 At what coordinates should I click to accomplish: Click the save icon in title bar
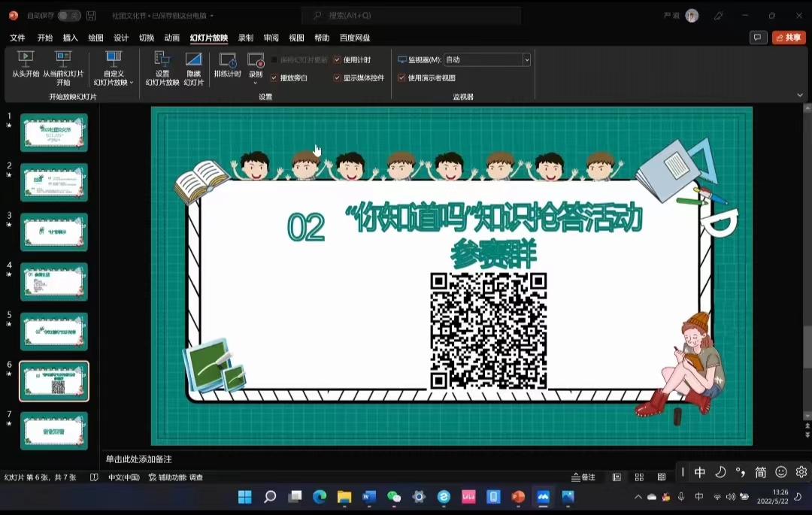click(91, 16)
